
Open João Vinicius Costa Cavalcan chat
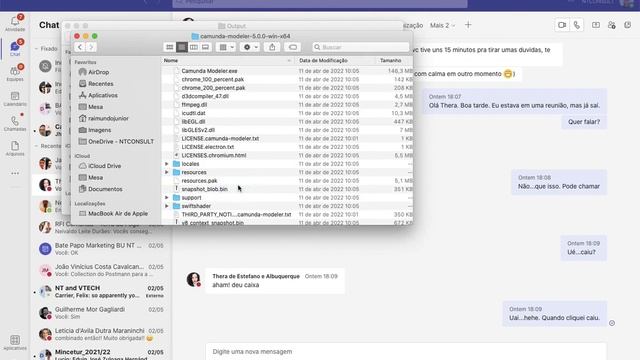[x=101, y=270]
